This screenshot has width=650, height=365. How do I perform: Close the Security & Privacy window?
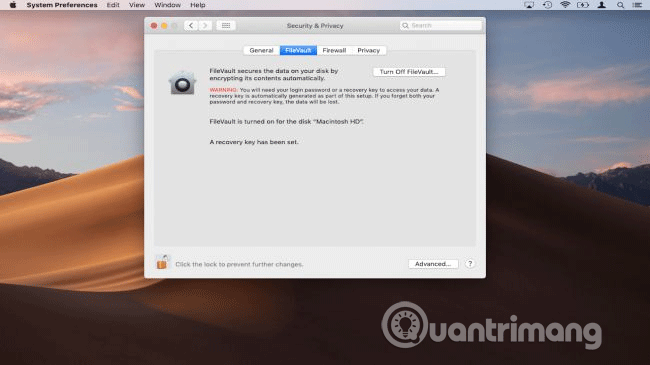coord(154,25)
